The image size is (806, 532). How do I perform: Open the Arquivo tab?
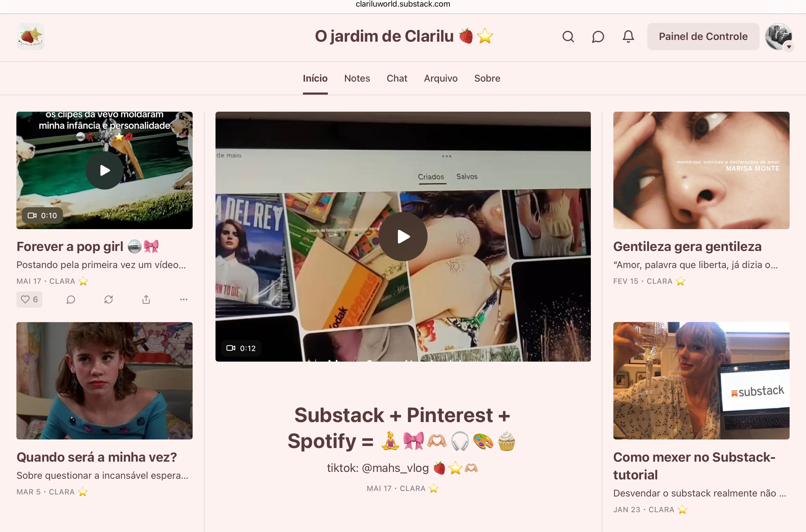pyautogui.click(x=441, y=78)
